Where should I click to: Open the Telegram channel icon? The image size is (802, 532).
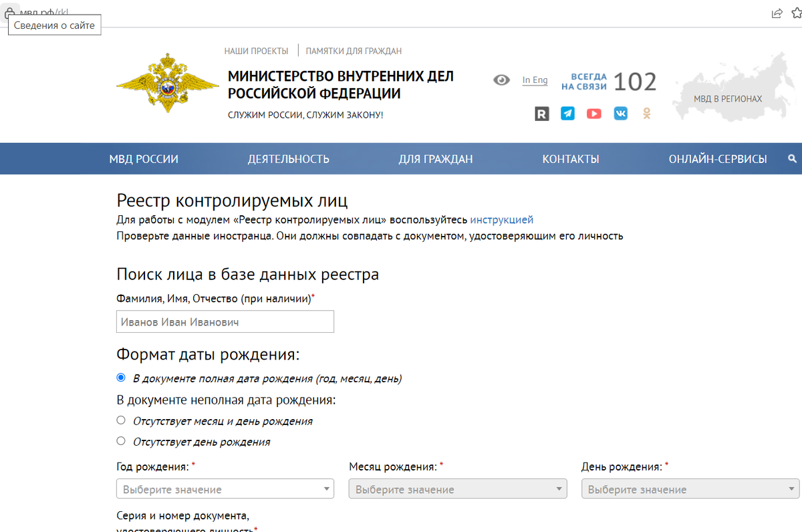point(567,114)
